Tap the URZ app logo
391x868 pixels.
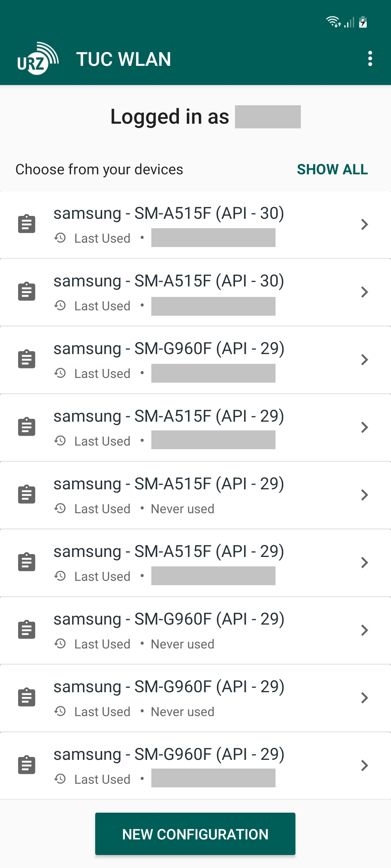tap(38, 59)
